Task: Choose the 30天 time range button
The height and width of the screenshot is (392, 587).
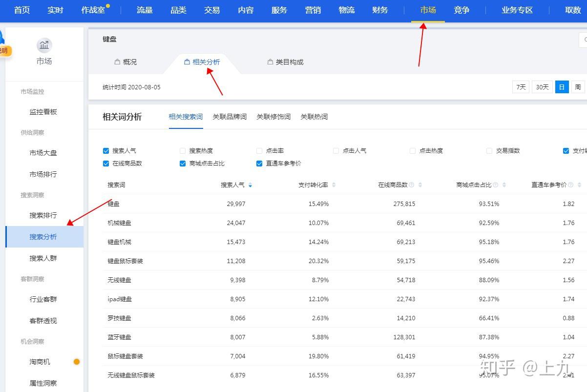Action: [x=542, y=87]
